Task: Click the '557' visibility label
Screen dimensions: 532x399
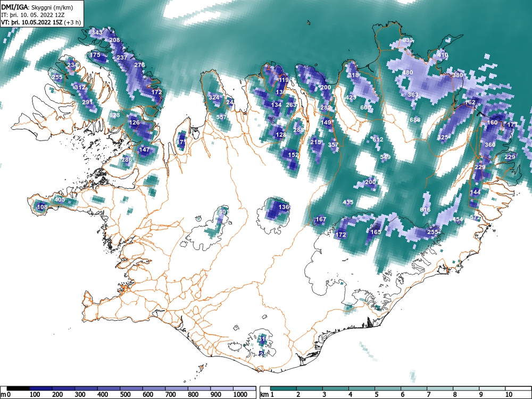Action: (221, 118)
